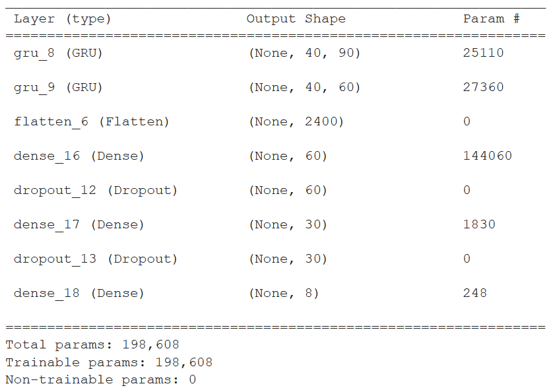Click the dense_18 (Dense) layer name
Image resolution: width=551 pixels, height=392 pixels.
(x=79, y=293)
